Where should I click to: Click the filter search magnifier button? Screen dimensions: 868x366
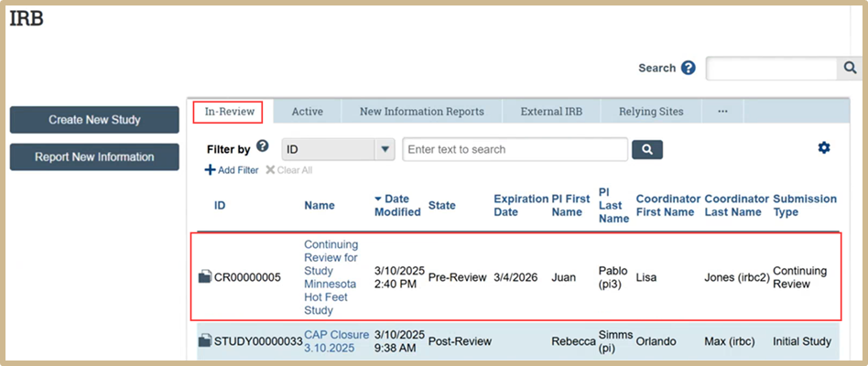pos(647,149)
